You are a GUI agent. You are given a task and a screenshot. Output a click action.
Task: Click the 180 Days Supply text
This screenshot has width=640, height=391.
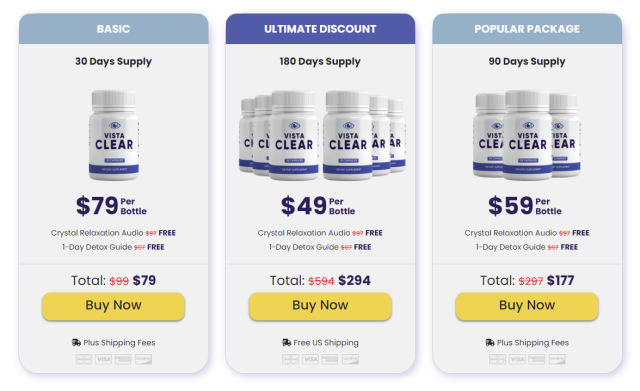click(320, 62)
